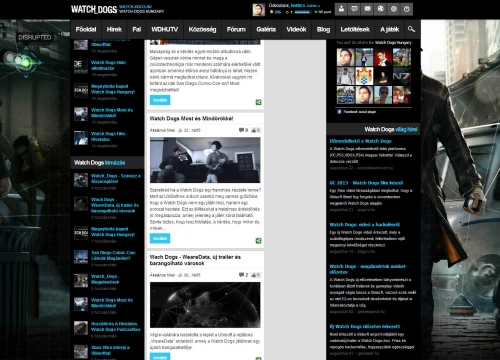500x360 pixels.
Task: Open the mail envelope icon in header
Action: pos(367,9)
